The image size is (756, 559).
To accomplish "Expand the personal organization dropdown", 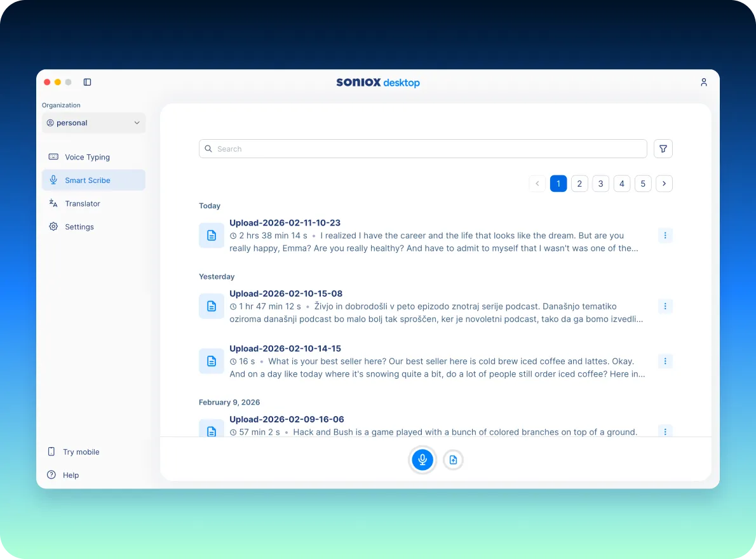I will [93, 123].
